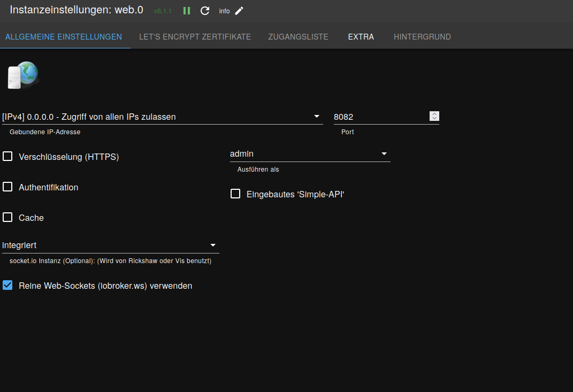The width and height of the screenshot is (573, 392).
Task: Enable the Authentifikation checkbox
Action: 7,187
